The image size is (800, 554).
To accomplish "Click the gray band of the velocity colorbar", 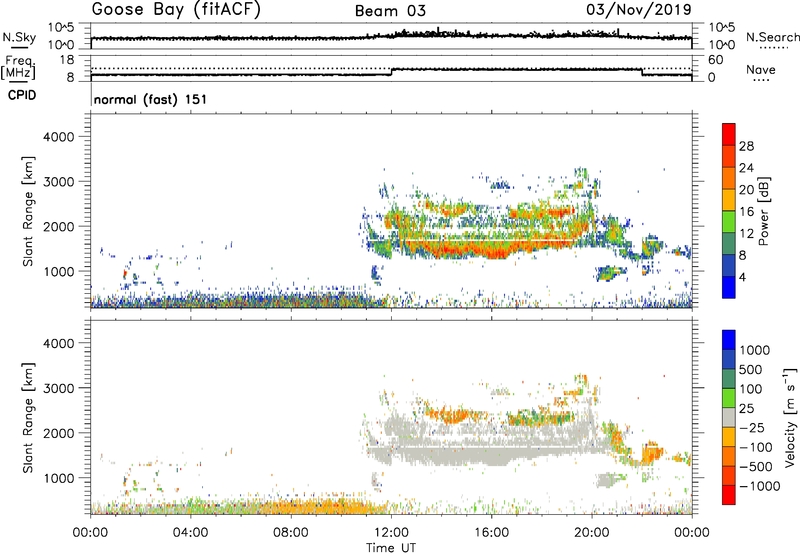I will 729,417.
